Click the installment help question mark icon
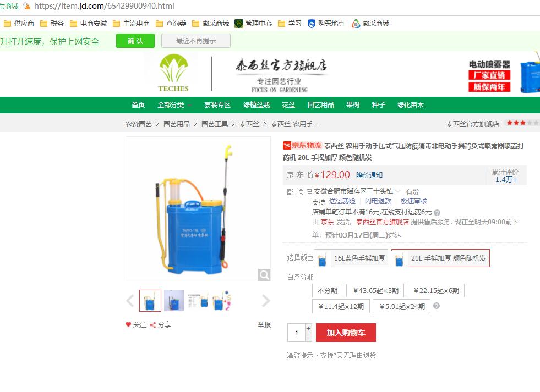The height and width of the screenshot is (392, 540). click(437, 306)
